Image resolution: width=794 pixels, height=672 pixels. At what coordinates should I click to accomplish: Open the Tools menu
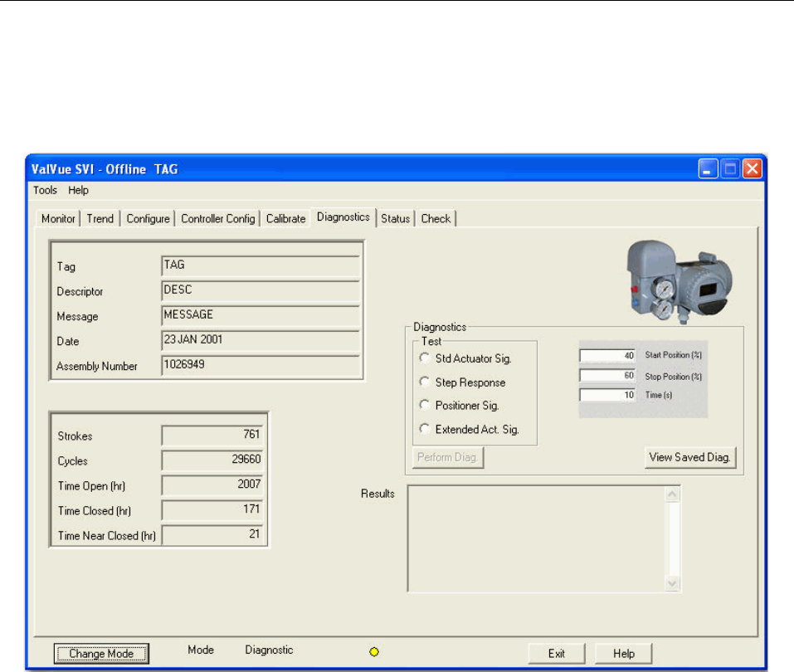[45, 190]
